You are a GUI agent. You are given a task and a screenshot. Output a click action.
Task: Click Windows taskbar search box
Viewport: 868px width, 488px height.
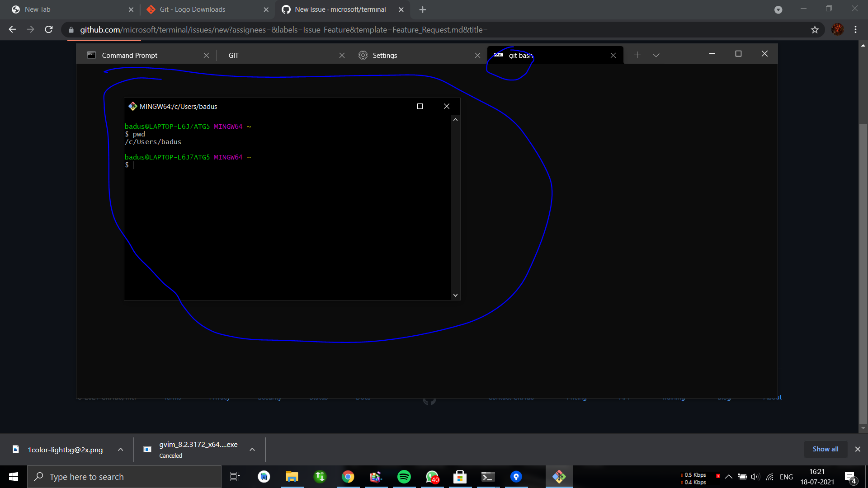point(124,477)
